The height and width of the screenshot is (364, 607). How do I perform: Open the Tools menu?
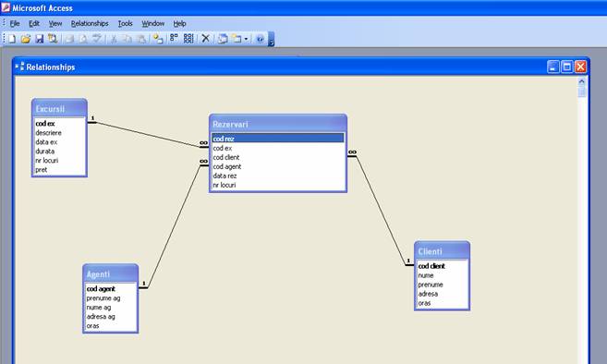pos(125,24)
